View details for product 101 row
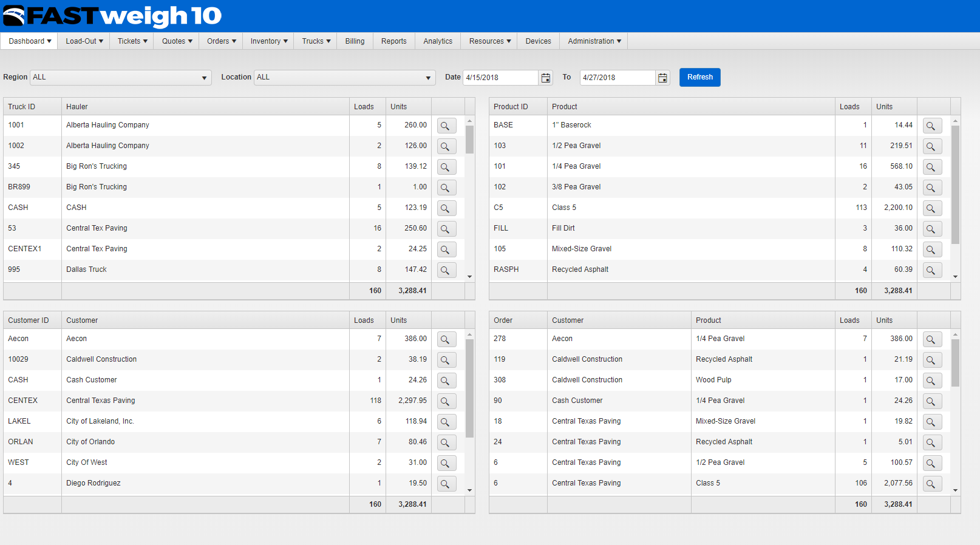Screen dimensions: 980x545 pyautogui.click(x=932, y=167)
